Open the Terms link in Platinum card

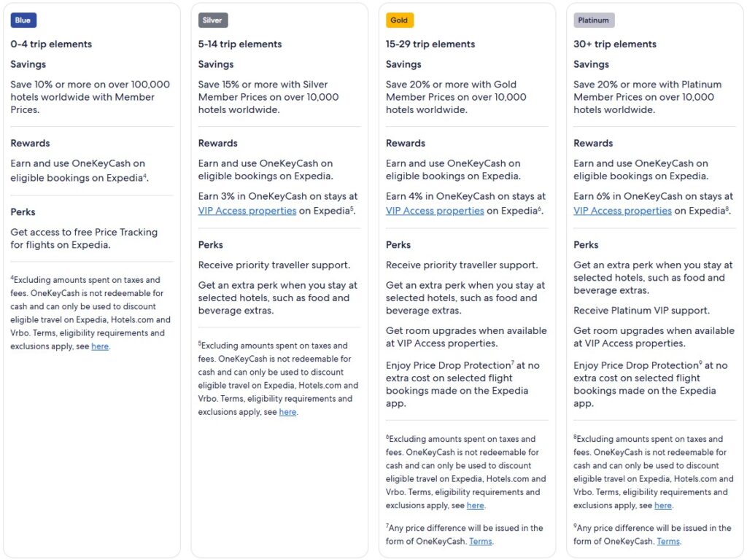(x=668, y=542)
